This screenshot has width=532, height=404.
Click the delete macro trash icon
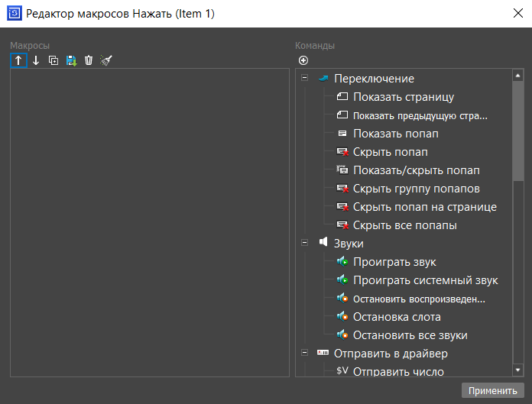(89, 60)
